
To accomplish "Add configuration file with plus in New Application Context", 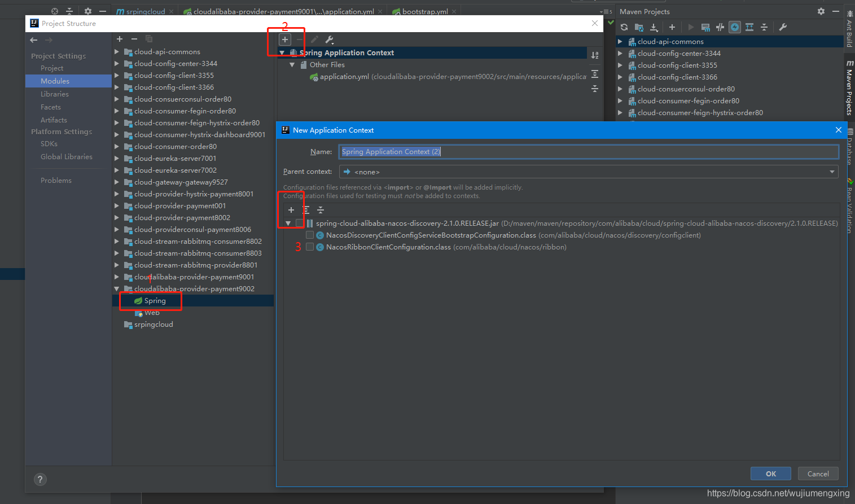I will (291, 209).
